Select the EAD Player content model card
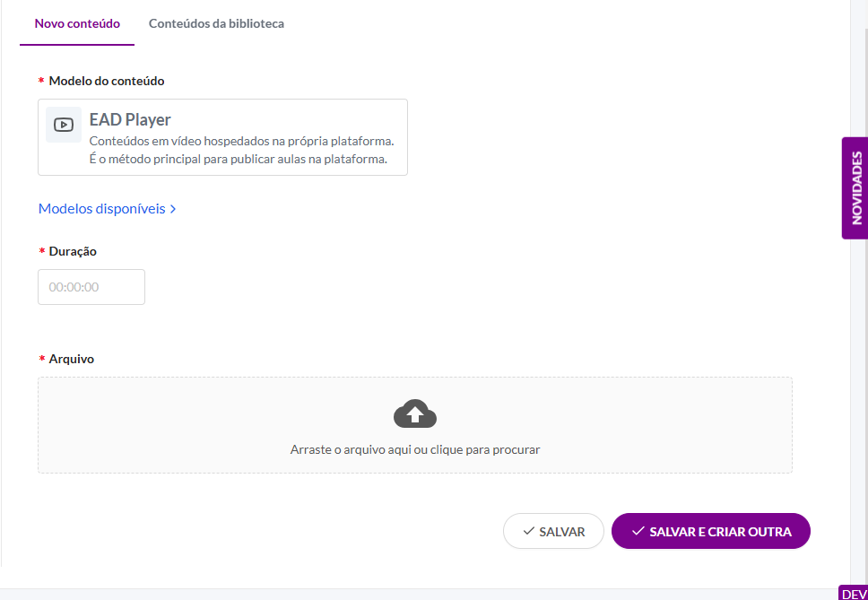The image size is (868, 600). [222, 137]
